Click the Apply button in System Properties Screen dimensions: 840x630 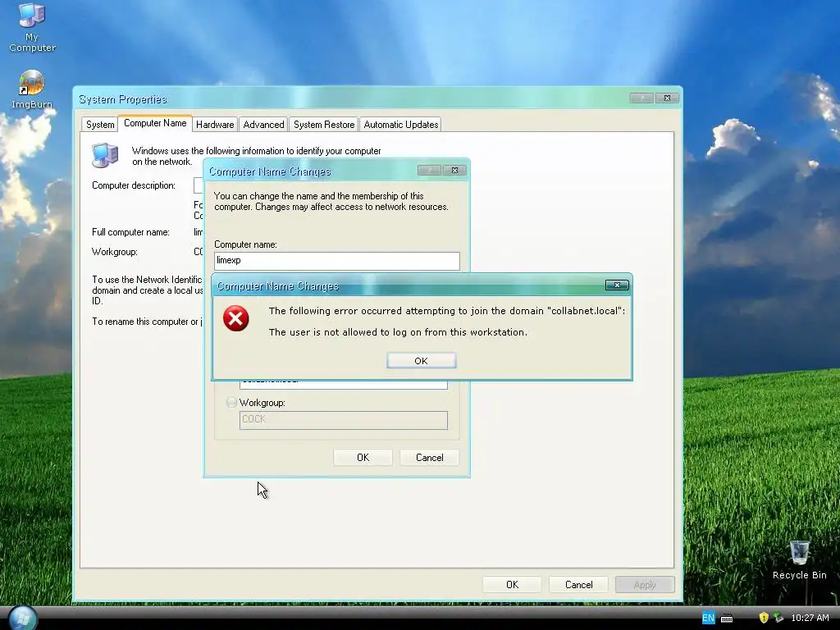645,584
